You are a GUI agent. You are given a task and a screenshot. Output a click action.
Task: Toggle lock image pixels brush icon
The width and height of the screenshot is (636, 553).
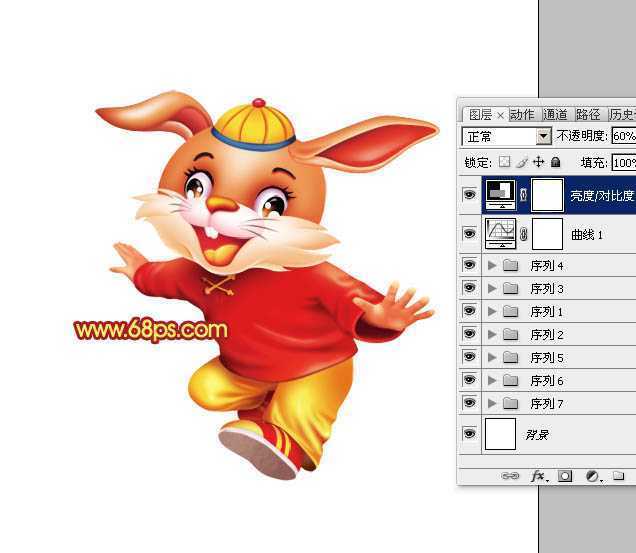(x=522, y=162)
